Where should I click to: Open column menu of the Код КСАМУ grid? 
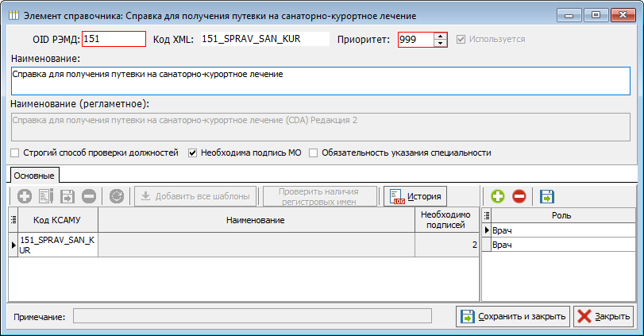[13, 218]
